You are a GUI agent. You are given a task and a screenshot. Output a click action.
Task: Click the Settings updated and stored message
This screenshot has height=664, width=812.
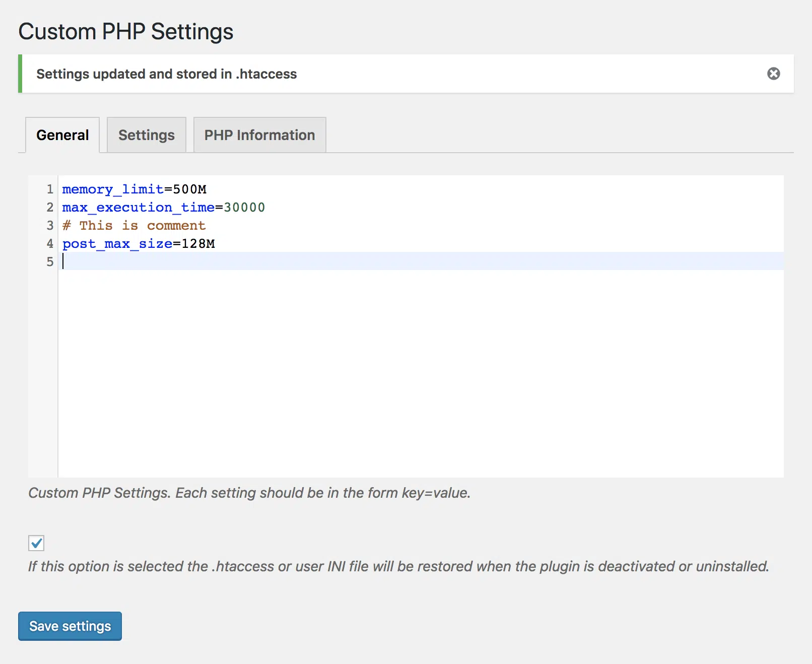pyautogui.click(x=166, y=74)
